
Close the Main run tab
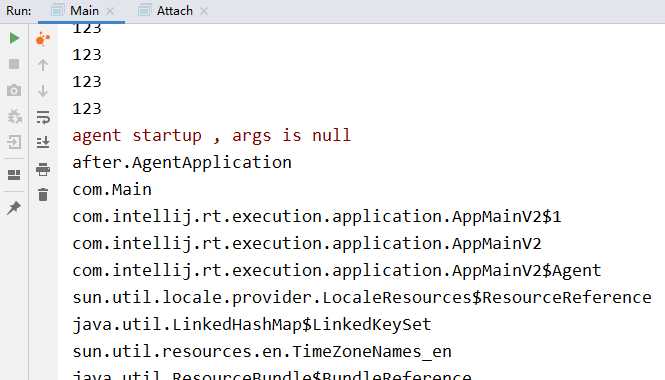tap(110, 11)
